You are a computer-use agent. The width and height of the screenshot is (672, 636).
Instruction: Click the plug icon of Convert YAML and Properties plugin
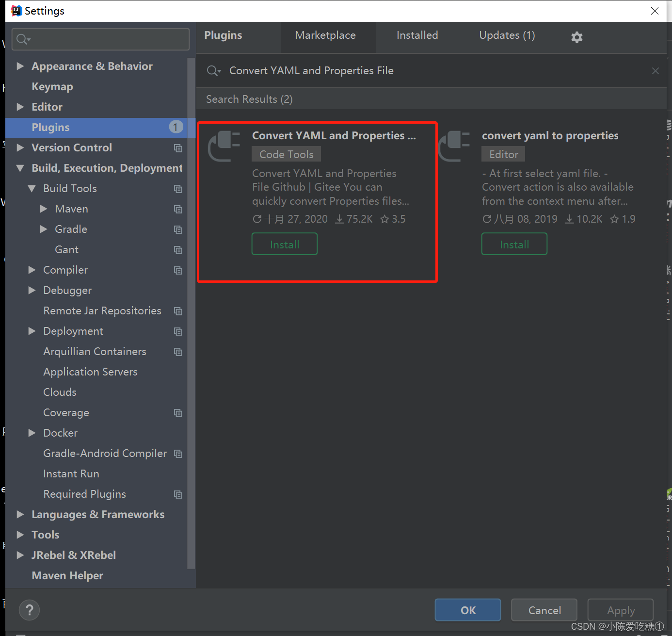[224, 146]
